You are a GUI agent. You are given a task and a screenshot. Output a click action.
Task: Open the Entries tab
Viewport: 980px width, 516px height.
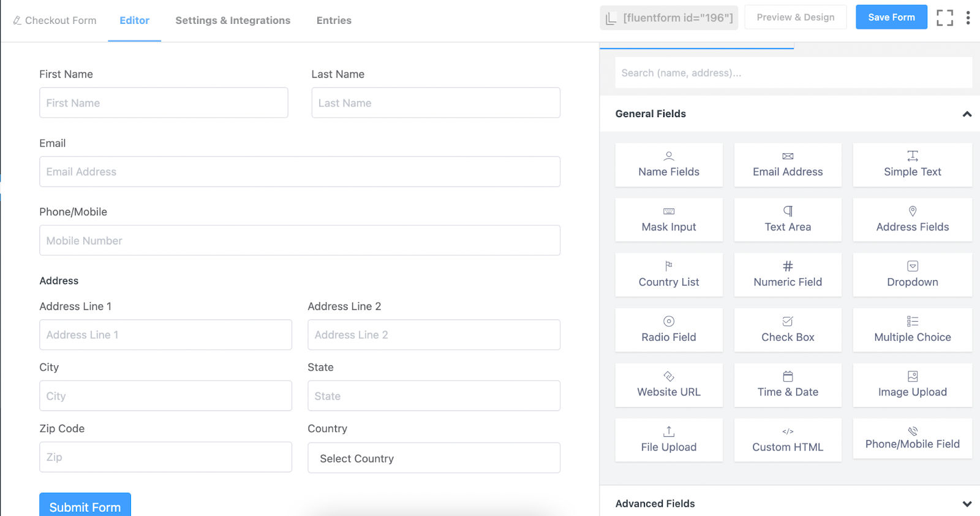pyautogui.click(x=334, y=20)
